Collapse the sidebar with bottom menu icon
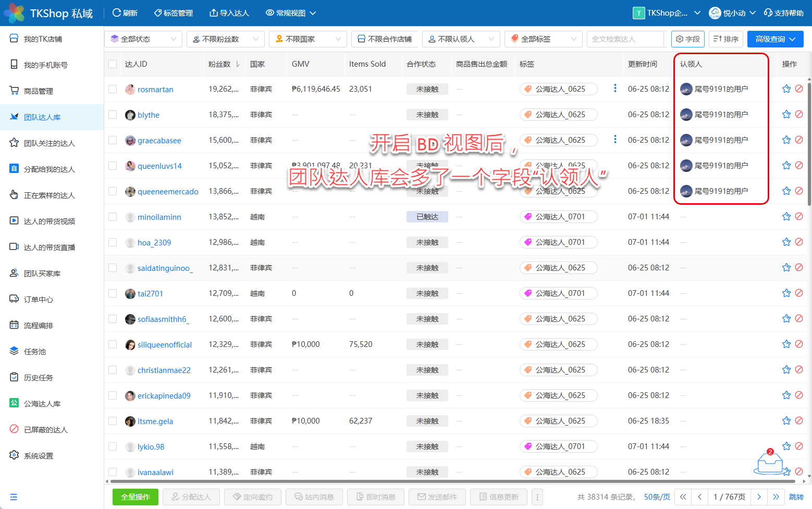The image size is (812, 509). click(14, 497)
